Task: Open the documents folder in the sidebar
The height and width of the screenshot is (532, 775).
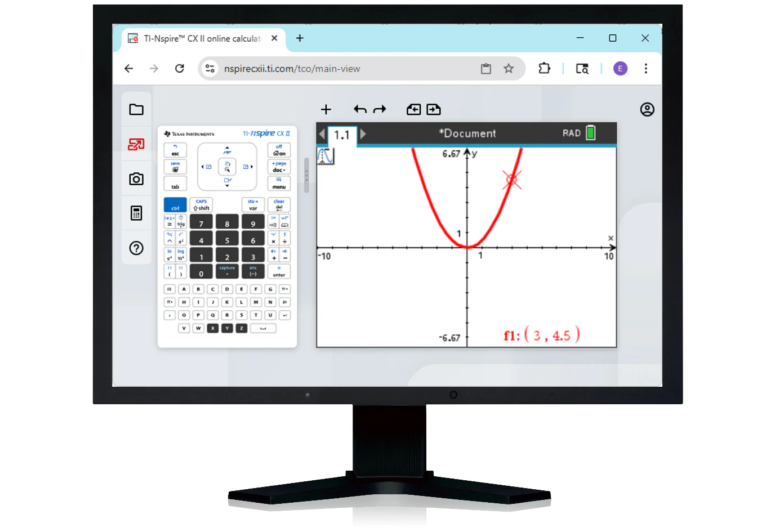Action: tap(136, 109)
